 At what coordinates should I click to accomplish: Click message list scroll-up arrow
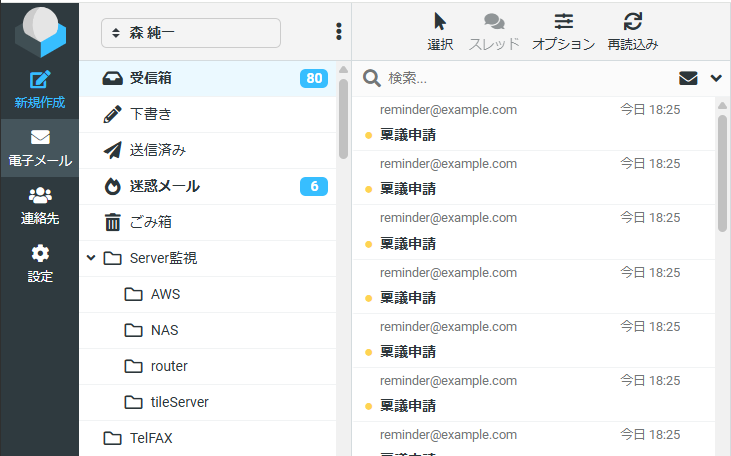723,105
